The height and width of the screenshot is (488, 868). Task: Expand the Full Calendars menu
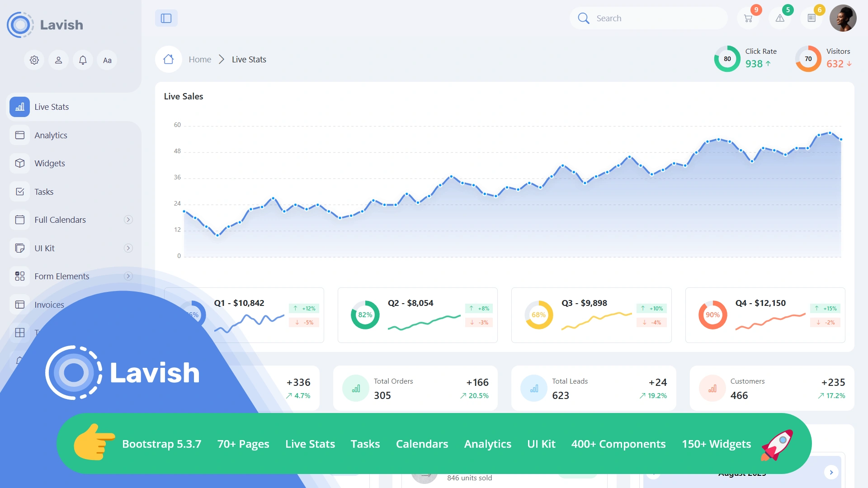pos(128,220)
